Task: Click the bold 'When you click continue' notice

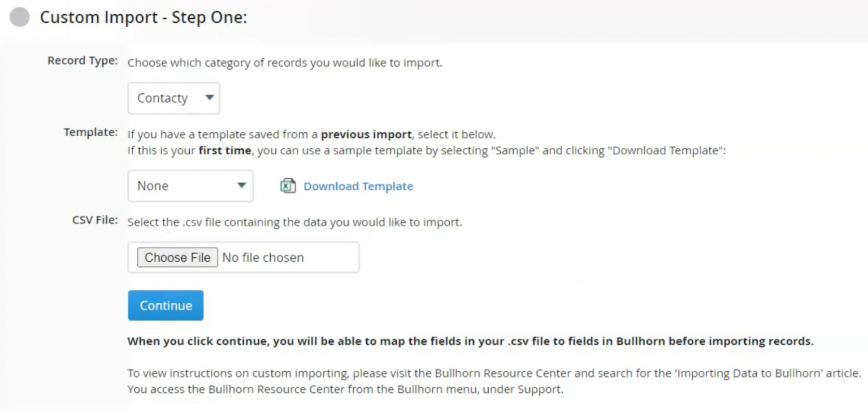Action: [470, 341]
